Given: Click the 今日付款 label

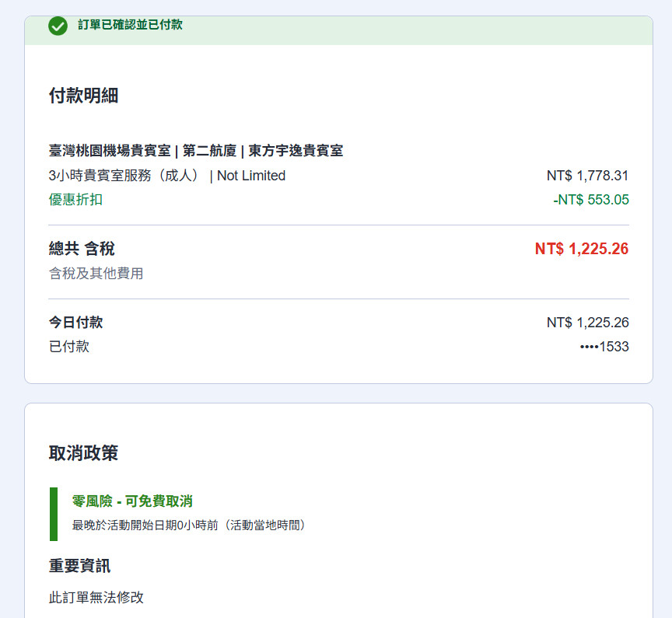Looking at the screenshot, I should (75, 323).
